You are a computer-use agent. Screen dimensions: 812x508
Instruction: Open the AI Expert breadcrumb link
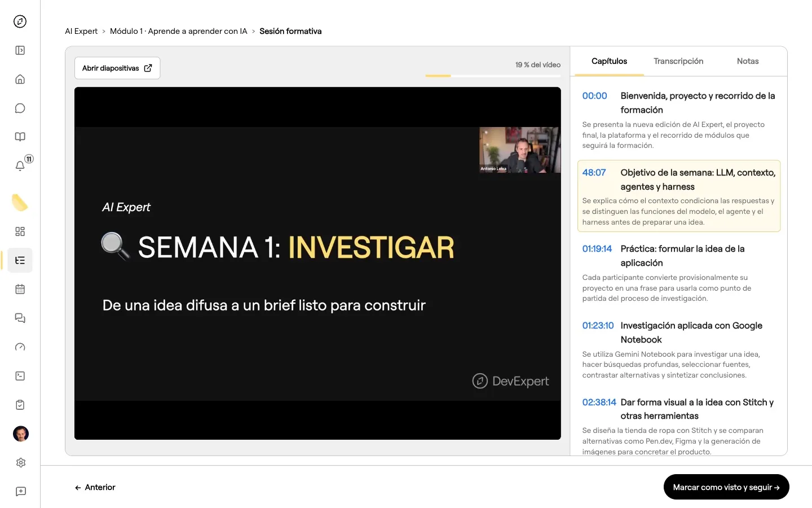[x=81, y=31]
